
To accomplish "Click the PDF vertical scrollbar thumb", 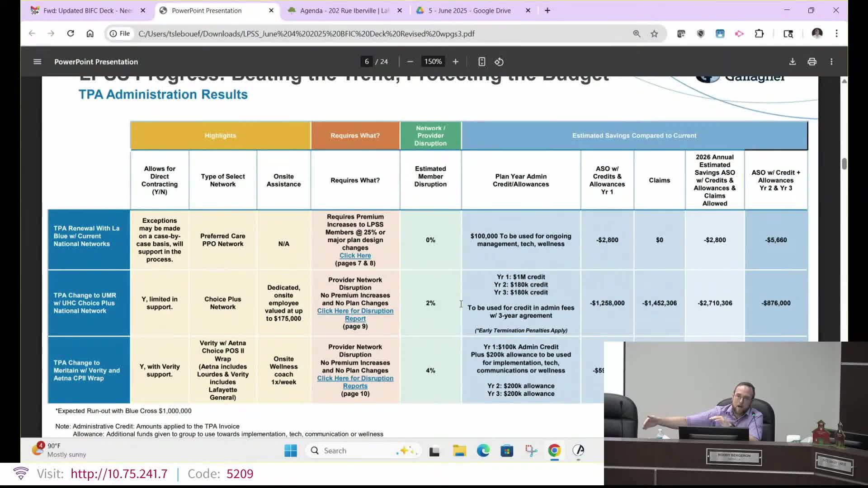I will [844, 164].
